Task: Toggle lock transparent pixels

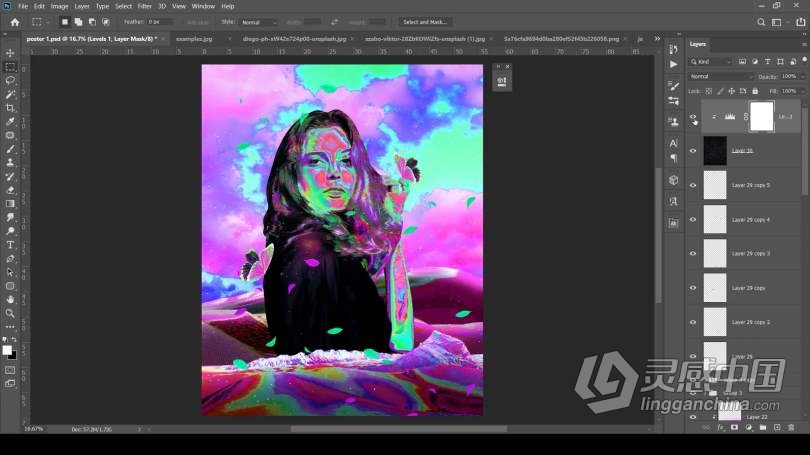Action: point(709,91)
